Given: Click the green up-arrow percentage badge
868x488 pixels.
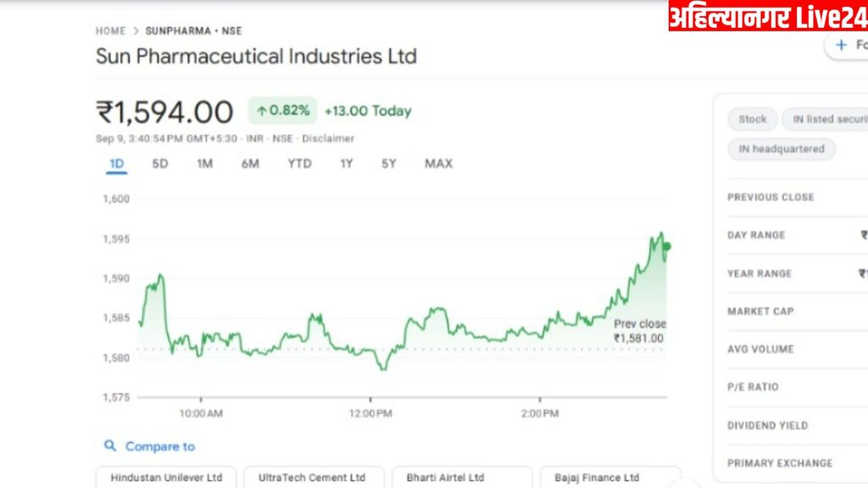Looking at the screenshot, I should [282, 110].
